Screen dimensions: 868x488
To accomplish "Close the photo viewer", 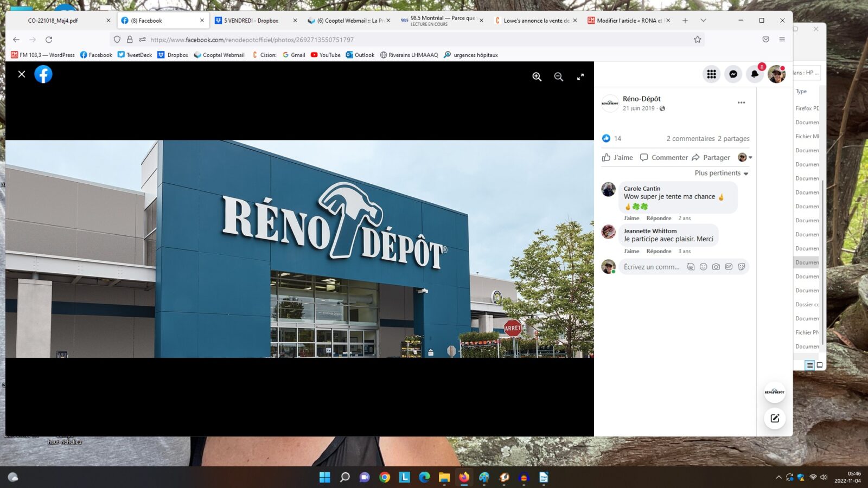I will [22, 74].
